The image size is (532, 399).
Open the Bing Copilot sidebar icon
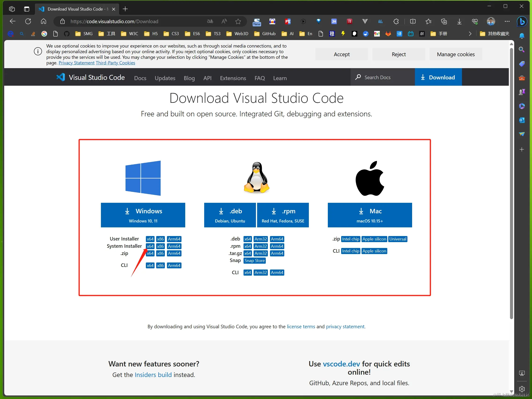click(522, 21)
